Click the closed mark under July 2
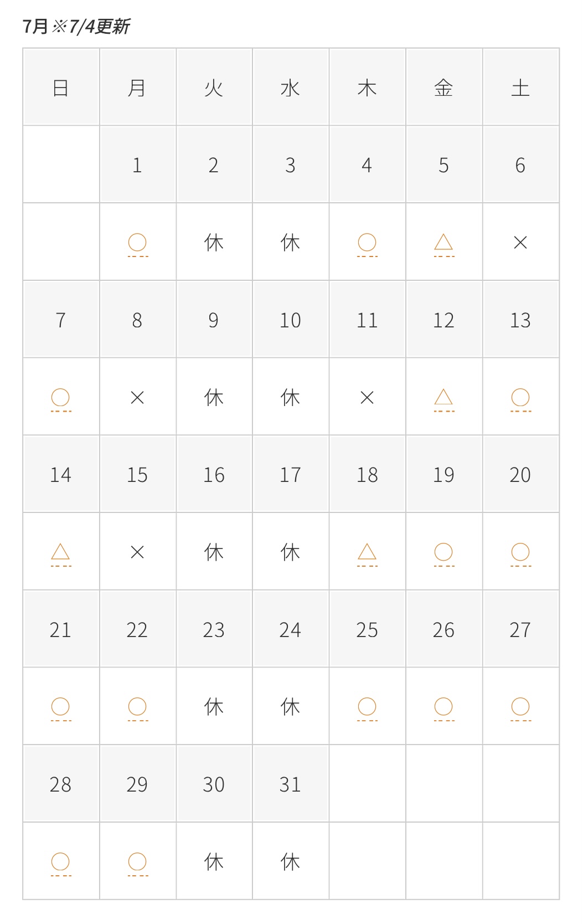This screenshot has height=924, width=583. [x=214, y=242]
